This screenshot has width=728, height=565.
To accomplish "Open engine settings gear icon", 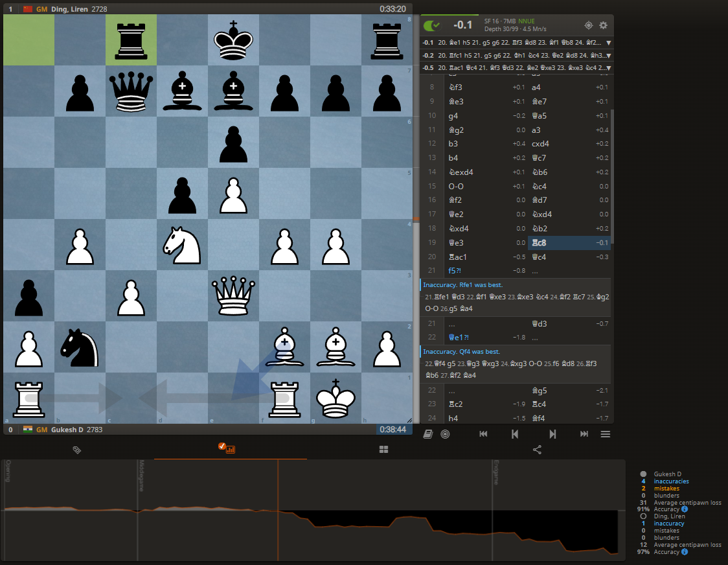I will click(x=603, y=25).
